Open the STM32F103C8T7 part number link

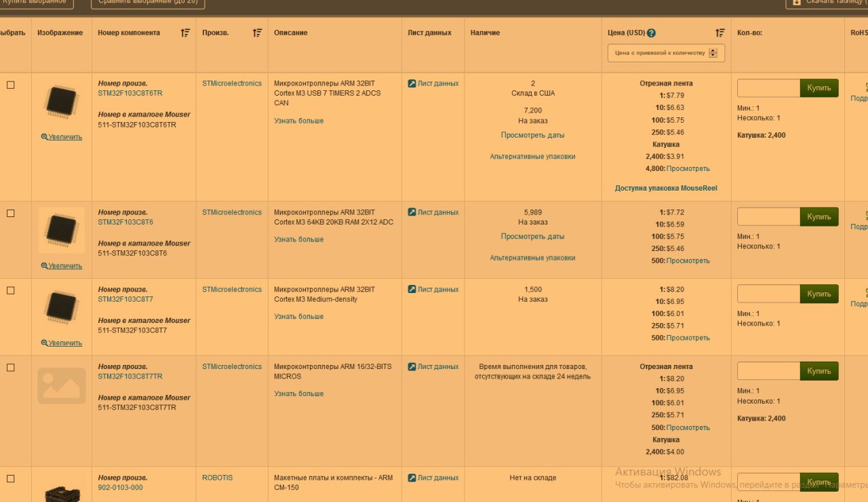tap(125, 300)
